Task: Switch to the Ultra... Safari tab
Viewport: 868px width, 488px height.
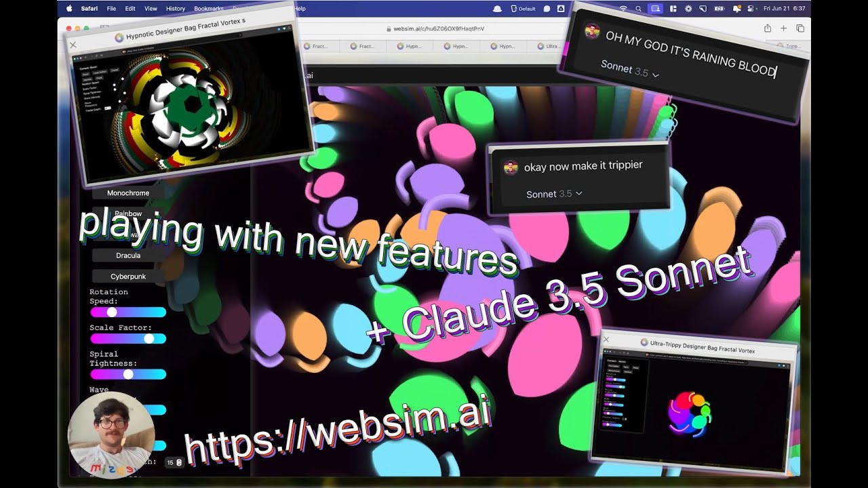Action: point(549,46)
